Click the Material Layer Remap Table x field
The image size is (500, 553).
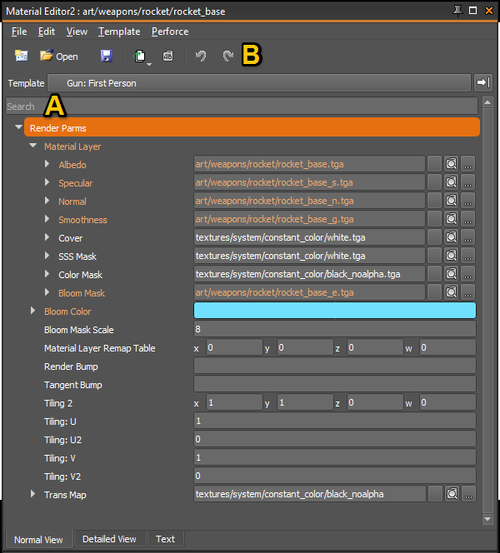pos(234,348)
